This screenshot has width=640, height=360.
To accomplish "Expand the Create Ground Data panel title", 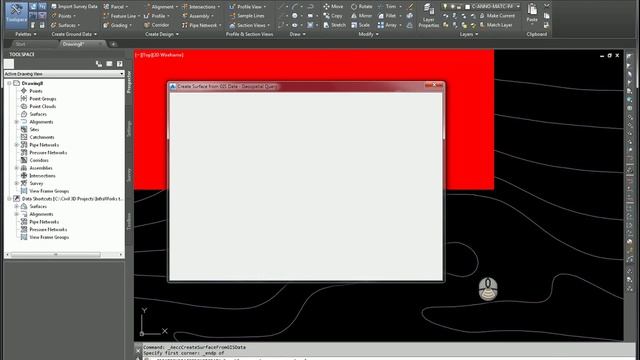I will [x=74, y=34].
